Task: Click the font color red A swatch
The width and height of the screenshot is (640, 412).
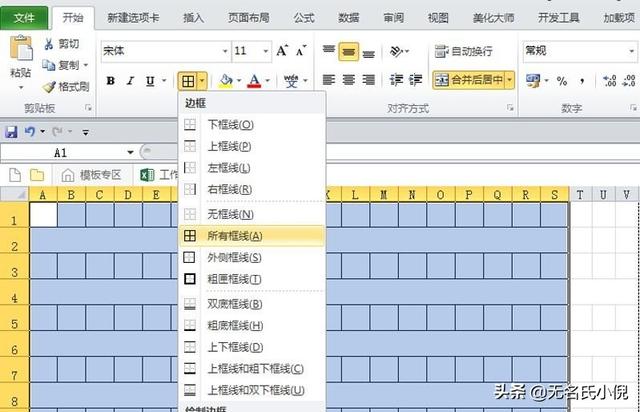Action: 254,81
